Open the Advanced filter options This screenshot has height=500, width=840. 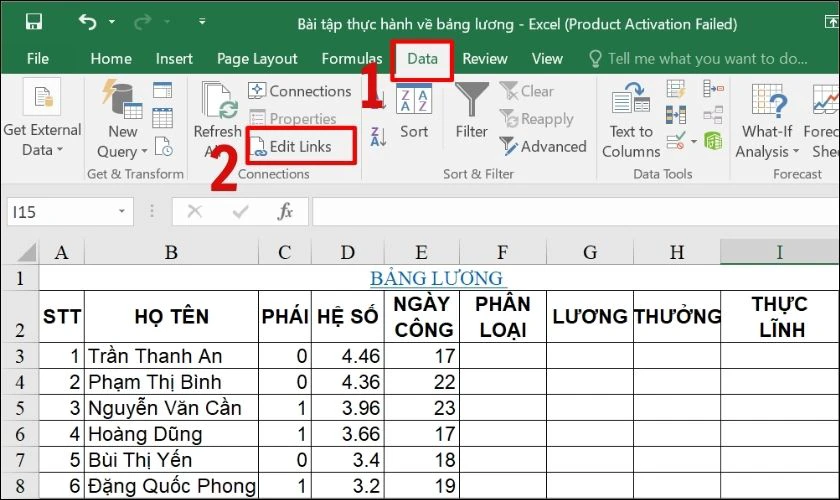click(x=543, y=146)
